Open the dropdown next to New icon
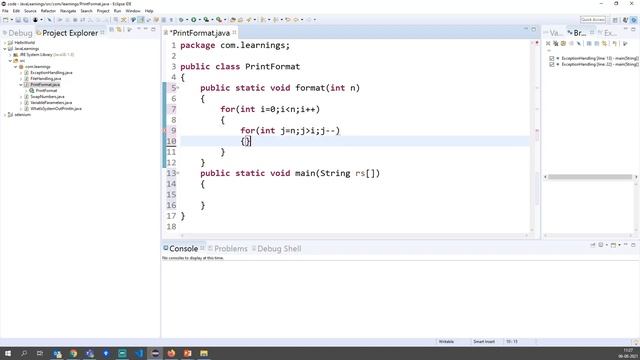Viewport: 640px width, 360px height. coord(11,20)
